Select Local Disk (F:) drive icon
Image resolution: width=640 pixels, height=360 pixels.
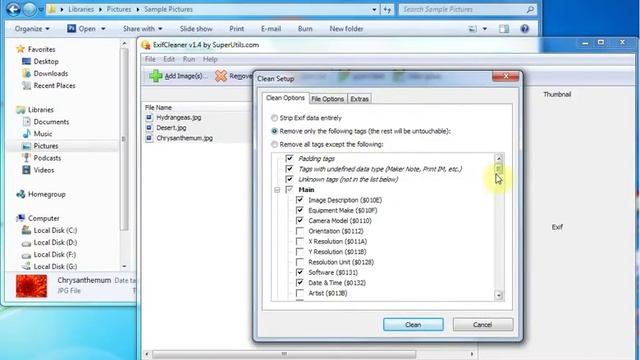pos(27,255)
